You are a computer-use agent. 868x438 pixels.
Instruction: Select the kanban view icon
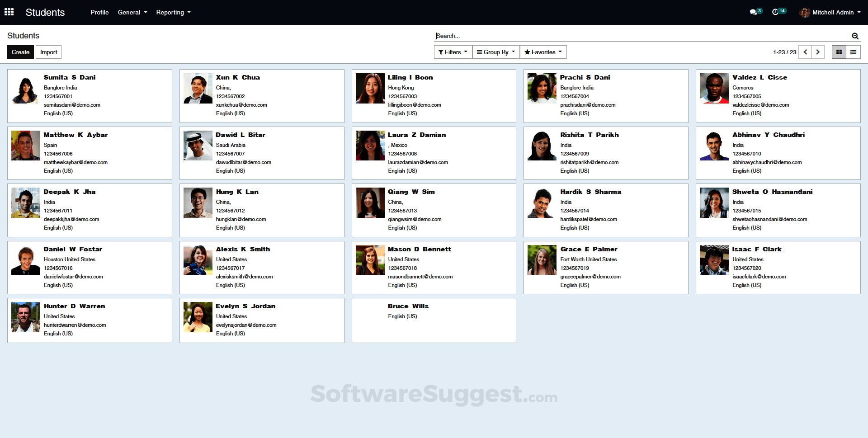839,52
